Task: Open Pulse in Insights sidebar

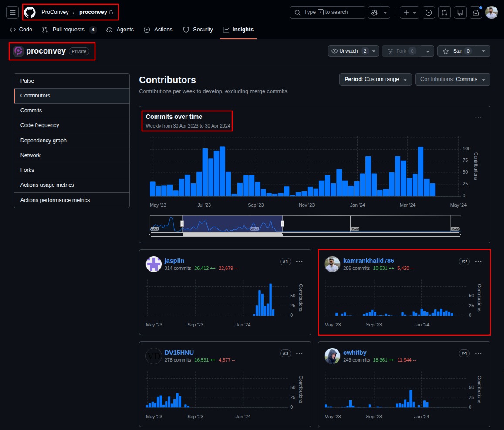Action: click(x=72, y=81)
